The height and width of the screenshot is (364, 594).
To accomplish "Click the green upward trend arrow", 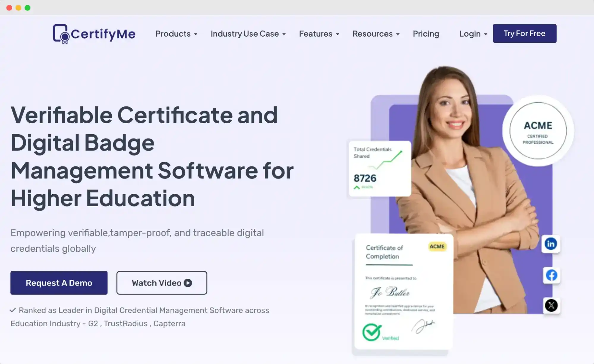I will click(x=357, y=187).
